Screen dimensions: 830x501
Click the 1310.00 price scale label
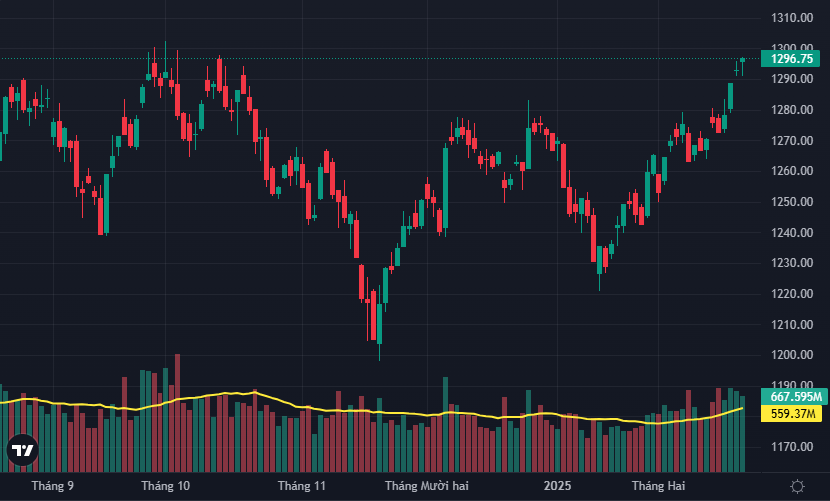tap(792, 18)
